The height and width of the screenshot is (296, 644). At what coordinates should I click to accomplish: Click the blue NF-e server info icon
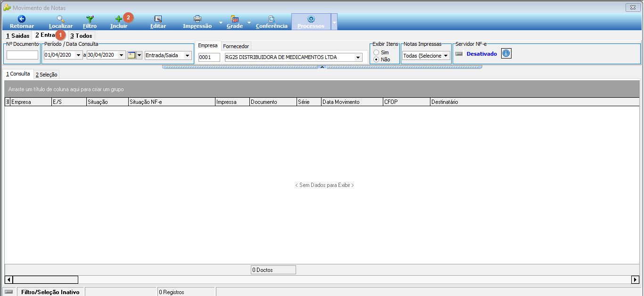point(506,53)
